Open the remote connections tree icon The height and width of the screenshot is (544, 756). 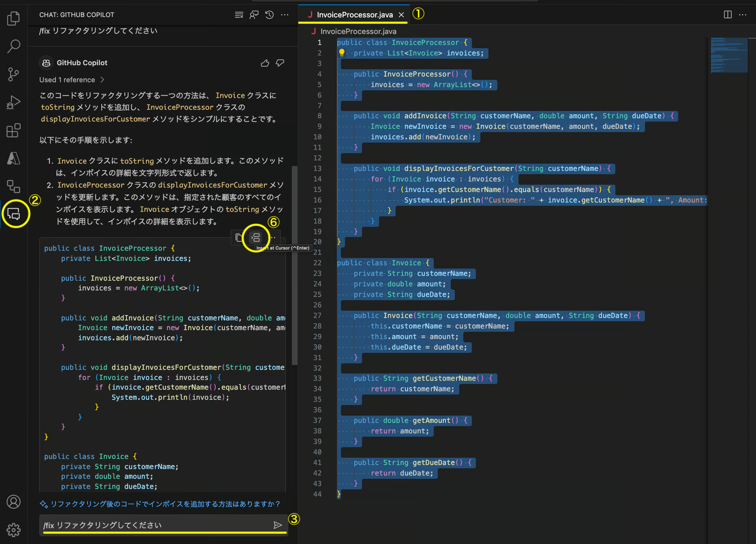13,186
